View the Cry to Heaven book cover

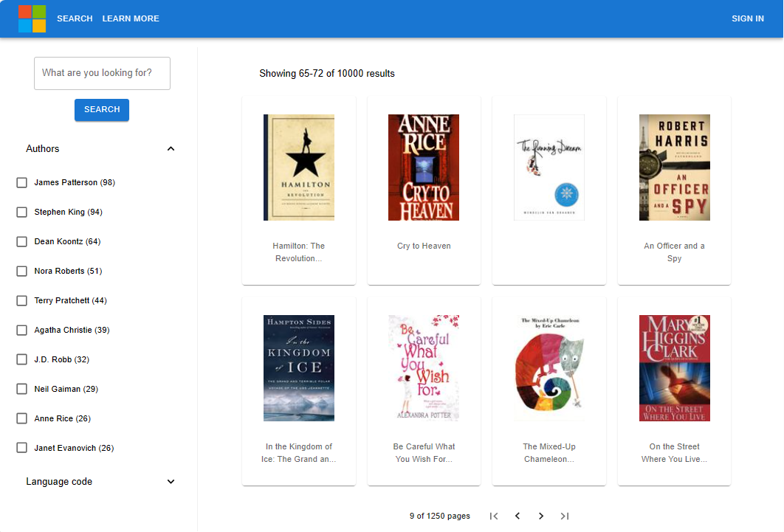(x=424, y=167)
